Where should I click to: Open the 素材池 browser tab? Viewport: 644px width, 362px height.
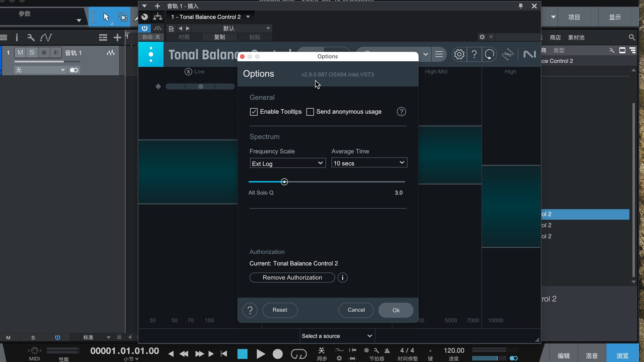576,38
